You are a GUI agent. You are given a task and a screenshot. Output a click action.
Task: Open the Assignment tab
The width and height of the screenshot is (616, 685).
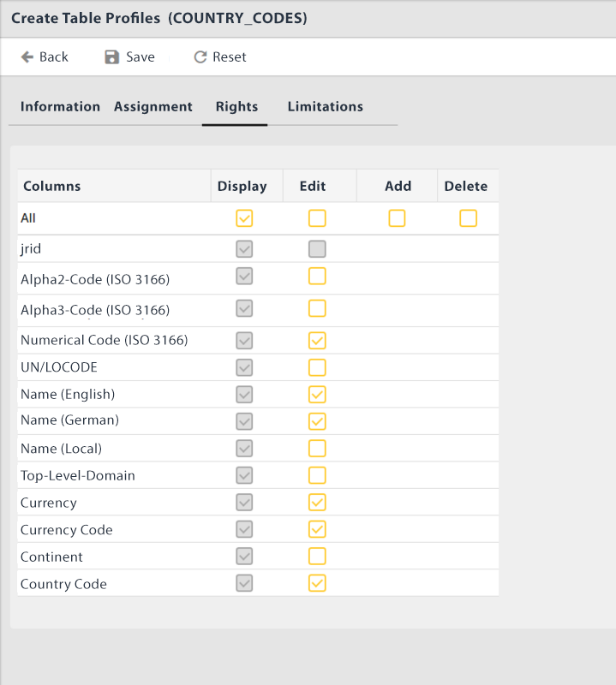pos(153,106)
